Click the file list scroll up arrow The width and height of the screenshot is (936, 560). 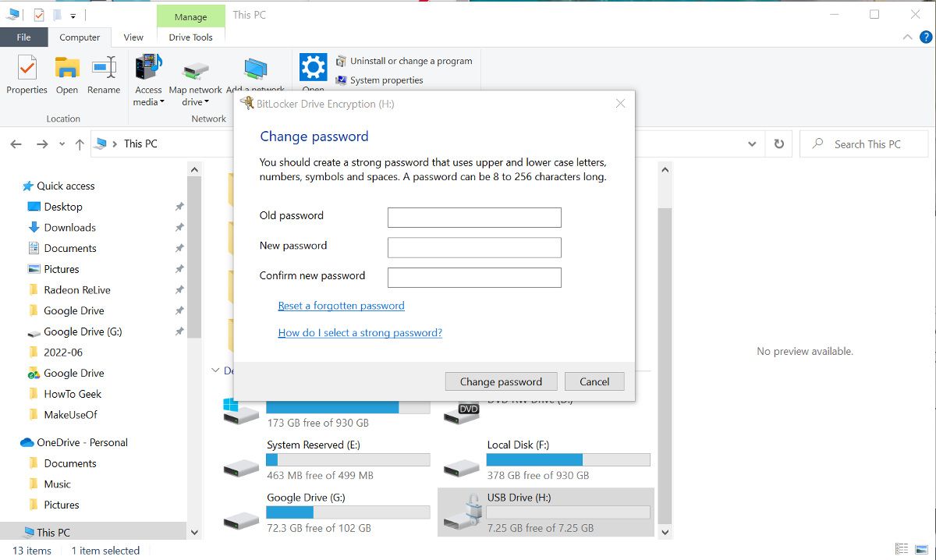click(x=665, y=169)
